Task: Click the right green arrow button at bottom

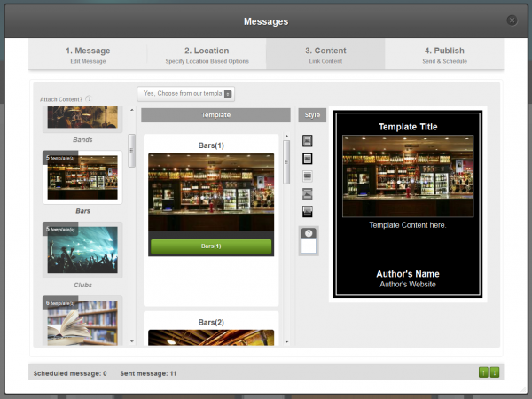Action: pyautogui.click(x=494, y=372)
